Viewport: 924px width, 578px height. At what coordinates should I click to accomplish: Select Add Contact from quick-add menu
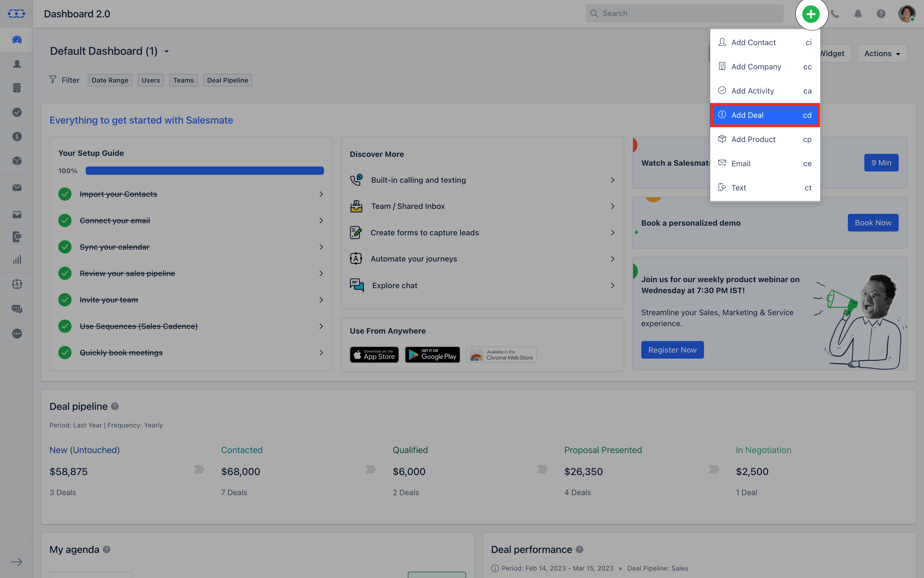click(x=765, y=42)
